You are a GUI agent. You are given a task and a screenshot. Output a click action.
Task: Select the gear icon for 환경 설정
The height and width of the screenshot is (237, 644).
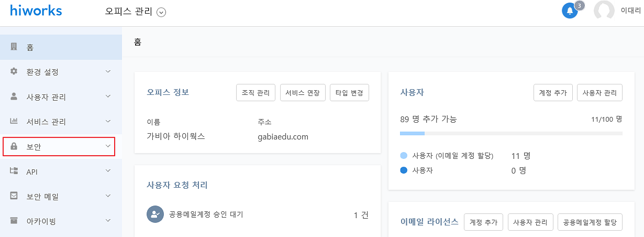coord(14,71)
